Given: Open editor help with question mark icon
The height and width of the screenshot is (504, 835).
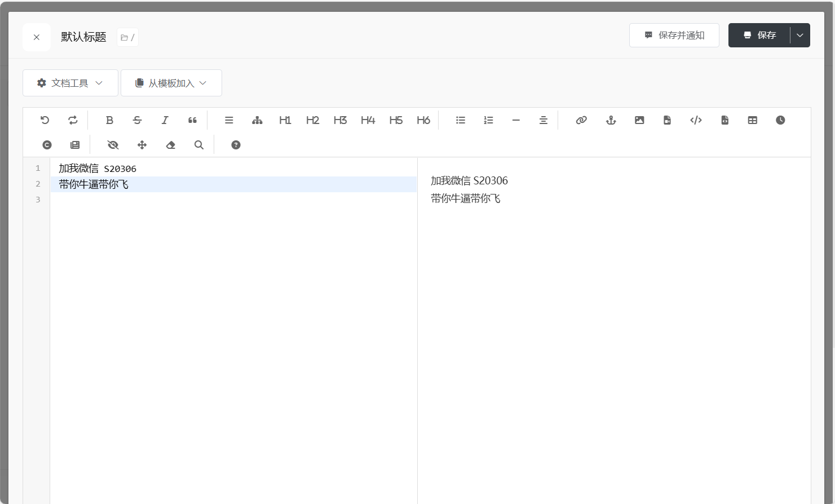Looking at the screenshot, I should tap(236, 145).
